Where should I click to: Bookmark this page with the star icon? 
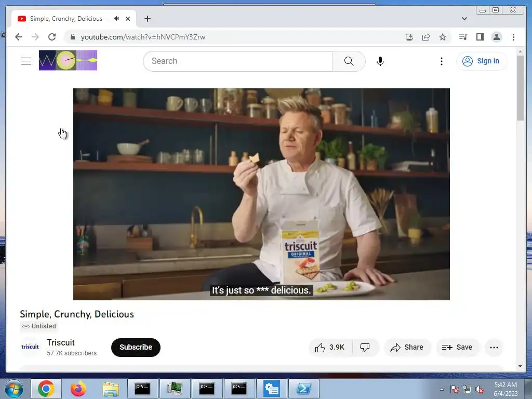tap(443, 37)
